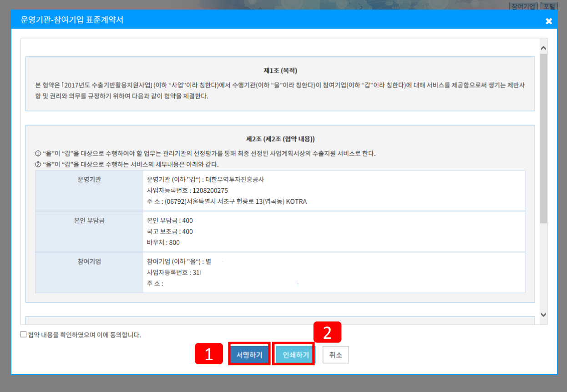Open the 포털 tab at the top right
Image resolution: width=567 pixels, height=392 pixels.
(x=549, y=6)
